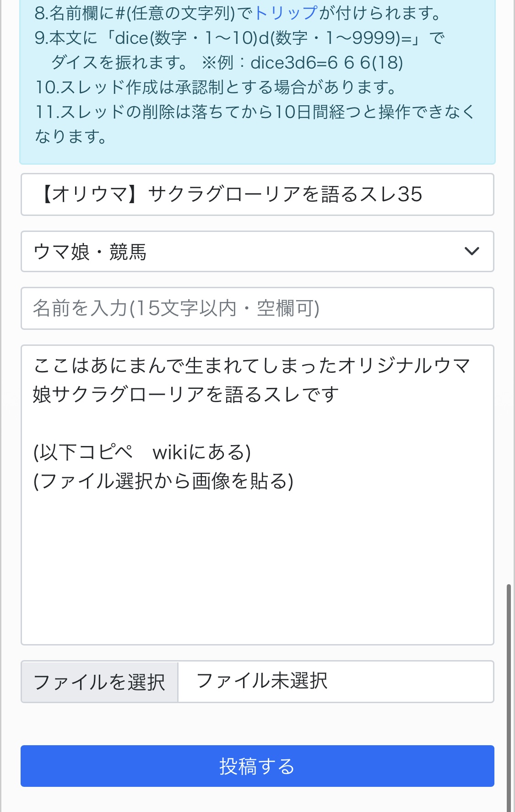Image resolution: width=515 pixels, height=812 pixels.
Task: Click the chevron arrow on the category selector
Action: coord(472,251)
